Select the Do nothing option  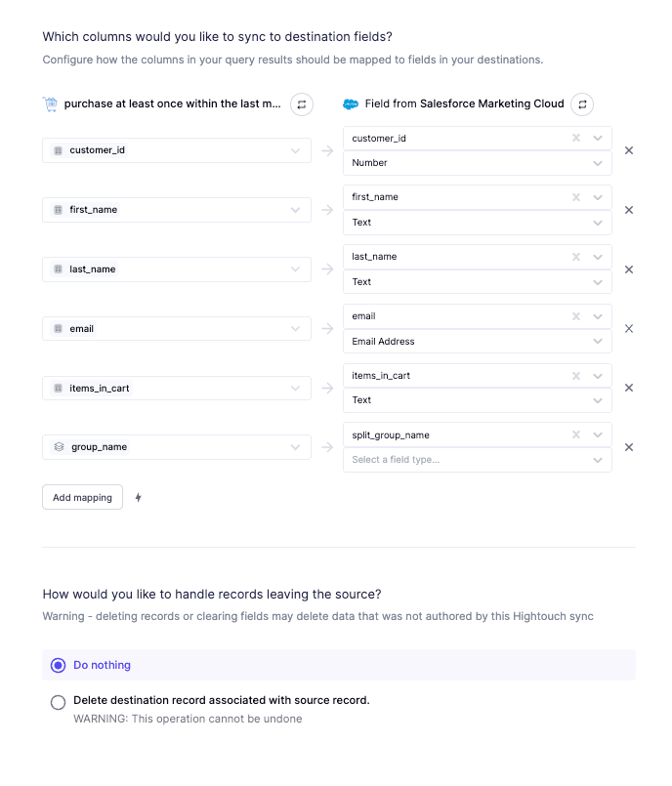pos(59,665)
